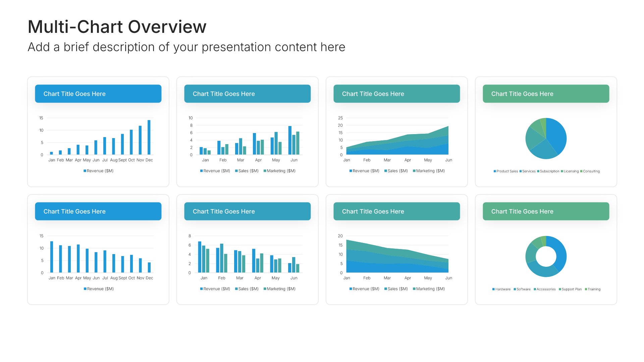
Task: Click the title banner of the bottom grouped bar chart
Action: (248, 212)
